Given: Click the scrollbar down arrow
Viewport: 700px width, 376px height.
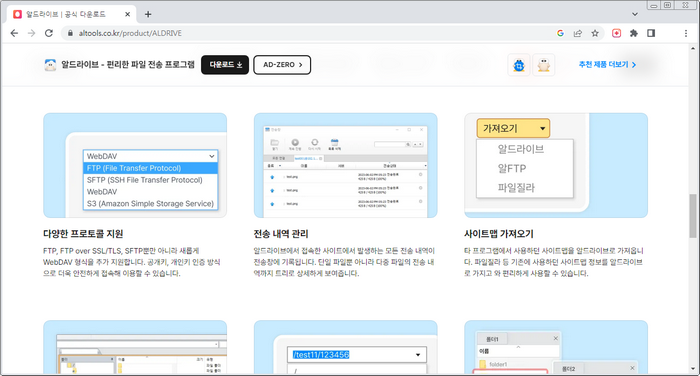Looking at the screenshot, I should click(693, 369).
